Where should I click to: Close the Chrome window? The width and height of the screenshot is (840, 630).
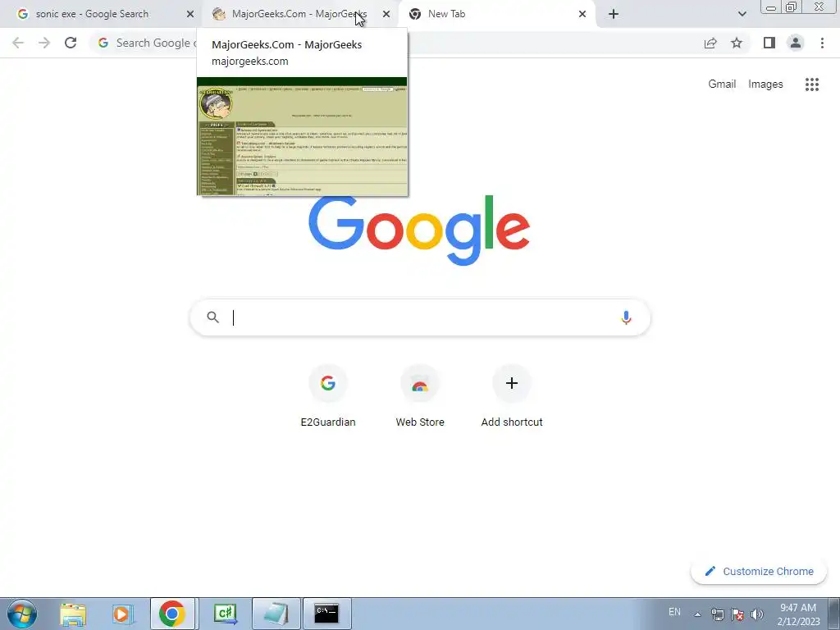[x=819, y=7]
